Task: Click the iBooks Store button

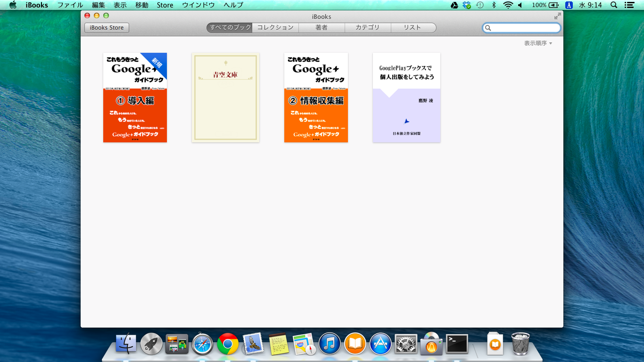Action: pos(107,28)
